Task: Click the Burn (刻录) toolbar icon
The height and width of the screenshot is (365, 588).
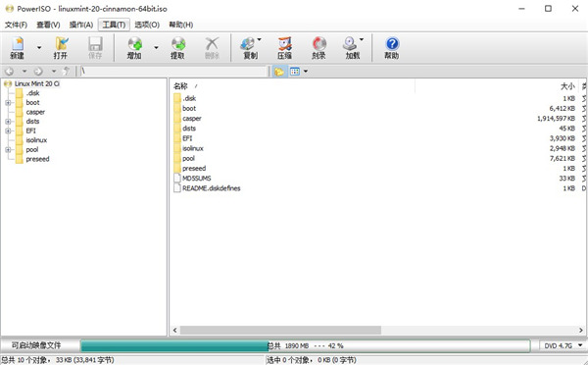Action: point(319,44)
